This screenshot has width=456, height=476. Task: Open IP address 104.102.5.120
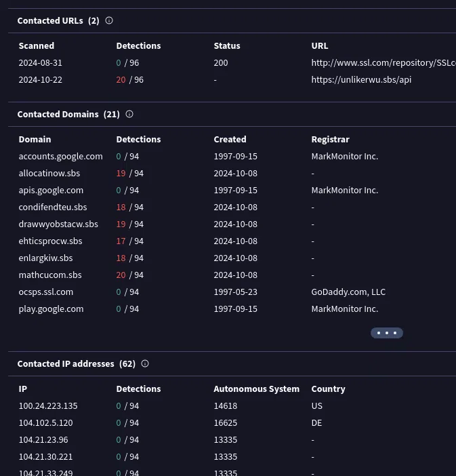[46, 423]
